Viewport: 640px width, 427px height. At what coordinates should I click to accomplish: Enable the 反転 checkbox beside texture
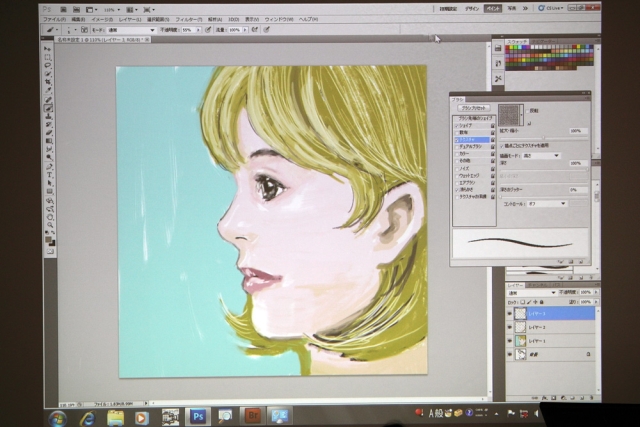(x=528, y=111)
